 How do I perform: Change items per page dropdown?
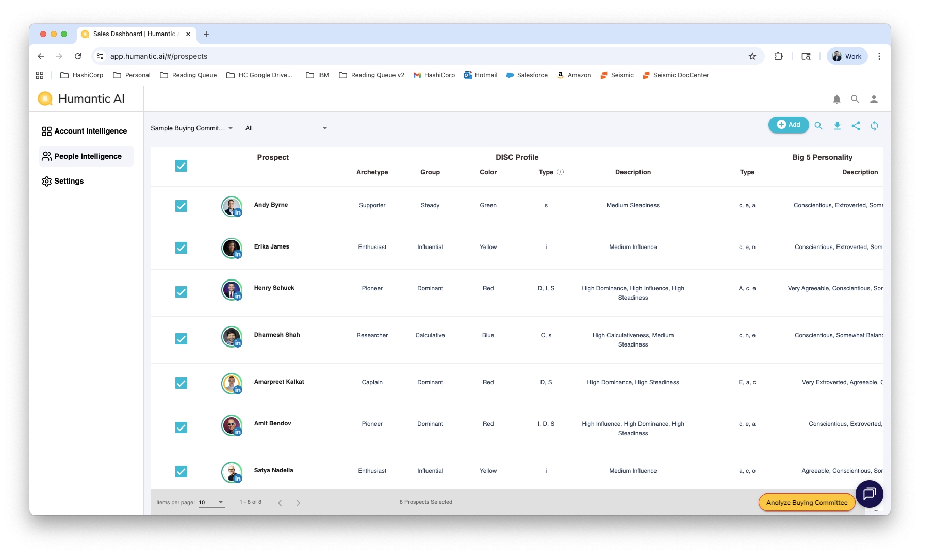coord(211,502)
